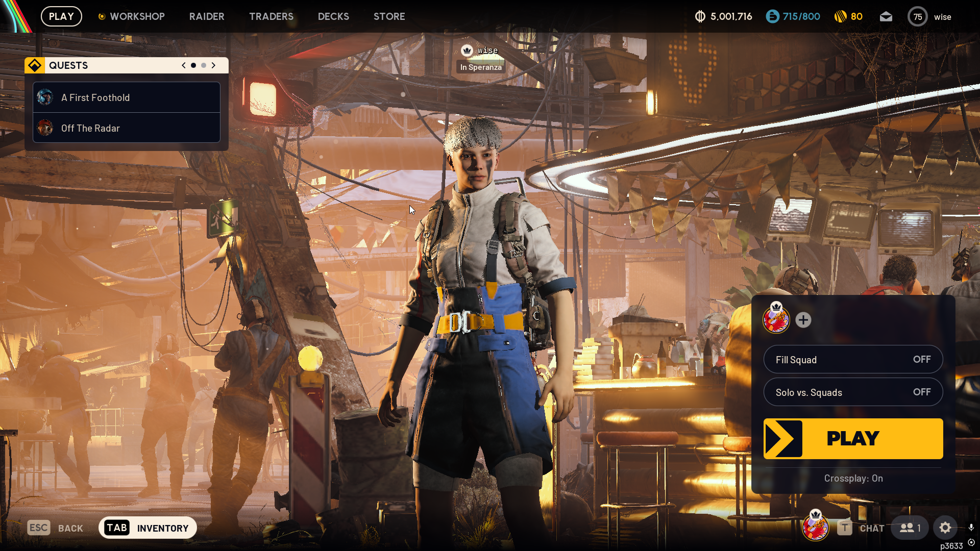
Task: Open the mail inbox envelope icon
Action: (886, 17)
